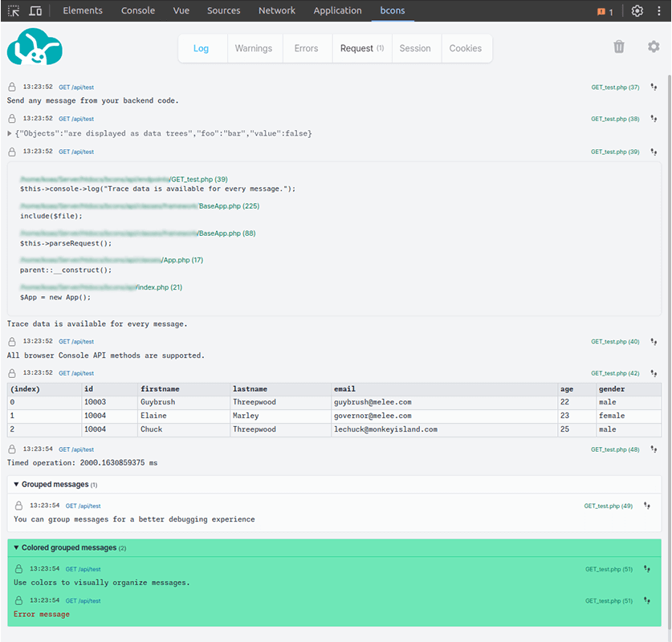Click the GET_test.php (42) source link
The height and width of the screenshot is (642, 672).
pos(615,373)
